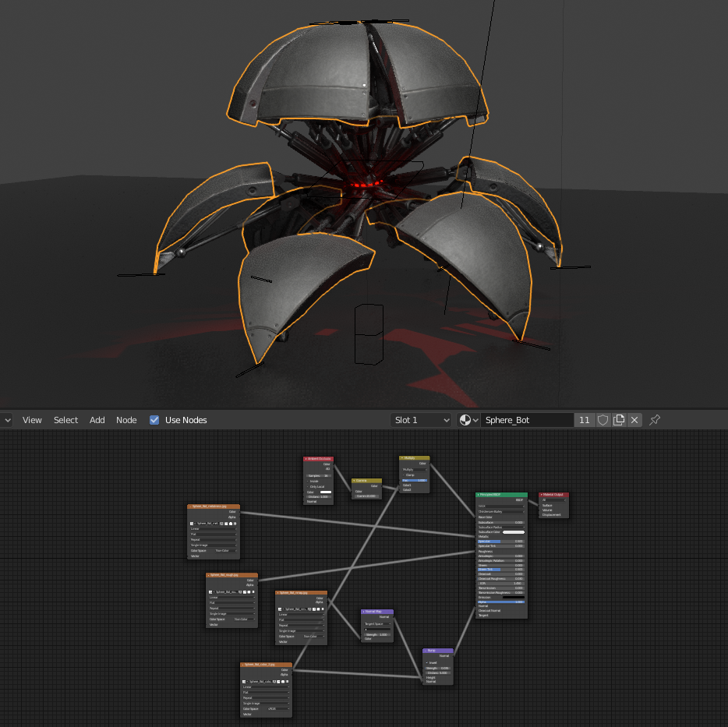Screen dimensions: 728x727
Task: Toggle the Use Nodes checkbox
Action: 154,420
